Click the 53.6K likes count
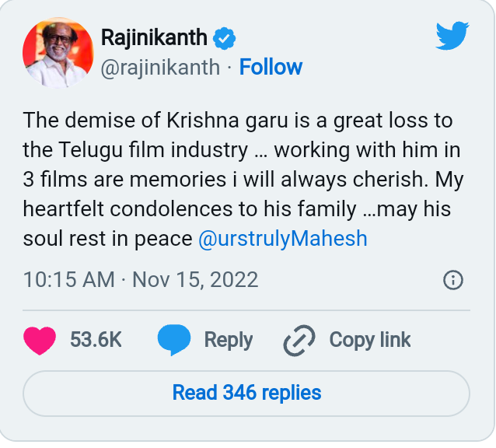 coord(96,340)
